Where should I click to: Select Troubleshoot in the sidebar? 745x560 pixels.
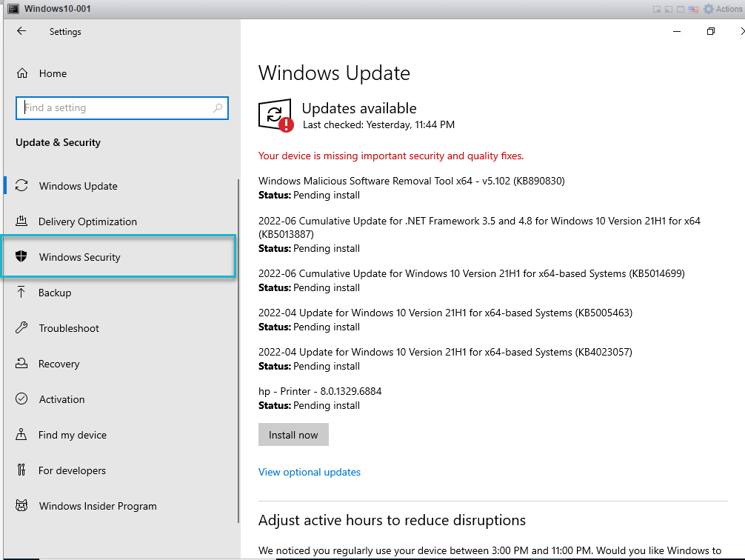point(69,328)
